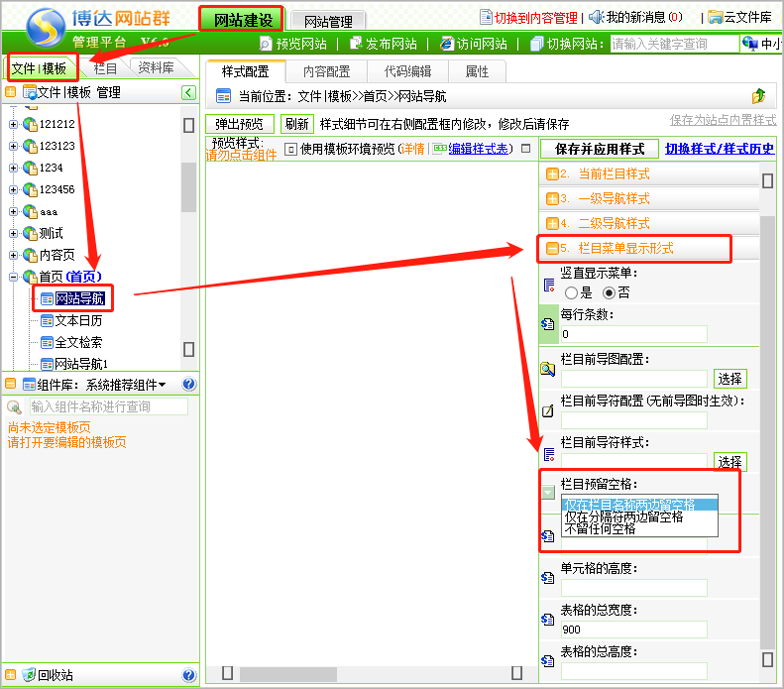Open the 云文件库 folder icon
This screenshot has width=784, height=689.
[x=715, y=17]
